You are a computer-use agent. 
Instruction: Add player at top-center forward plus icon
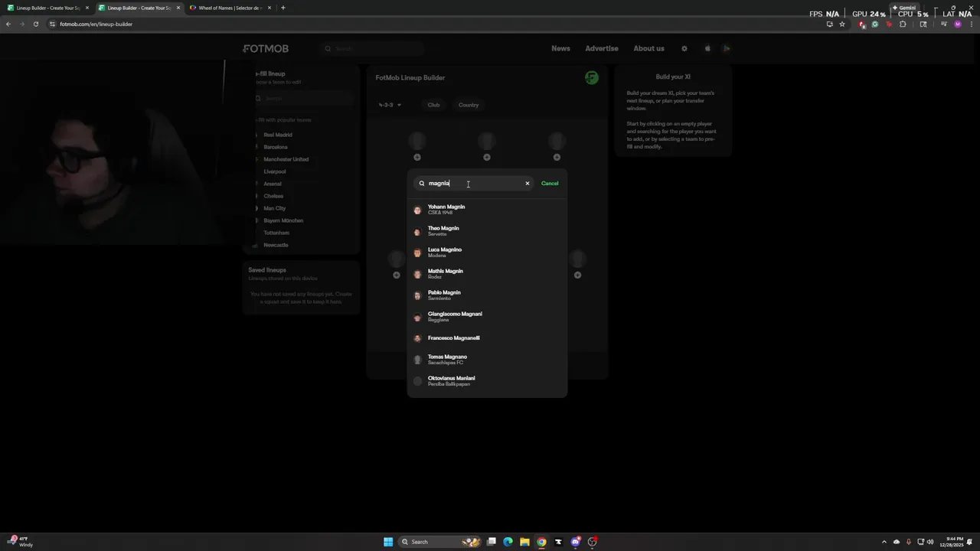(487, 158)
